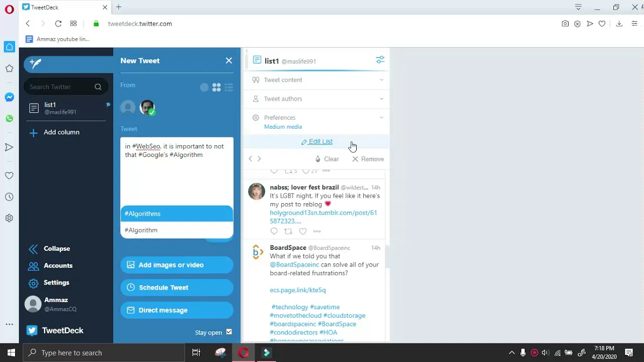644x362 pixels.
Task: Choose the #Algorithms suggestion
Action: point(177,214)
